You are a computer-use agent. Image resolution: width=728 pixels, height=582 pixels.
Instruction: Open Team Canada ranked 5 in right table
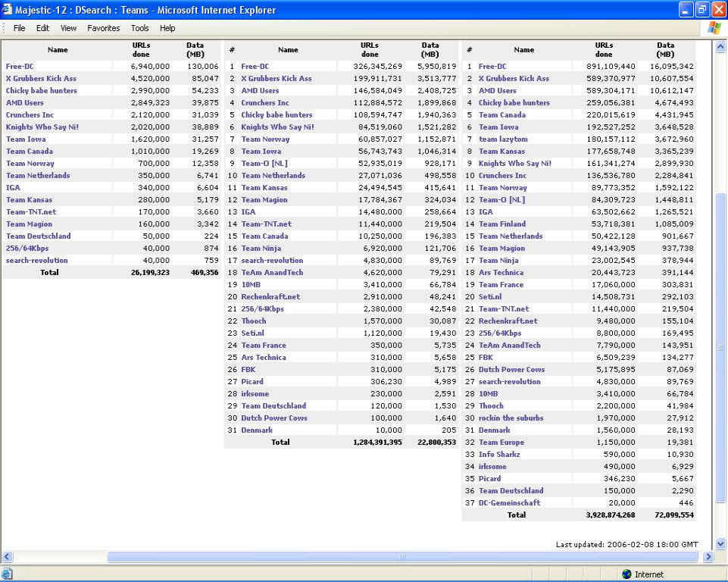pos(502,114)
